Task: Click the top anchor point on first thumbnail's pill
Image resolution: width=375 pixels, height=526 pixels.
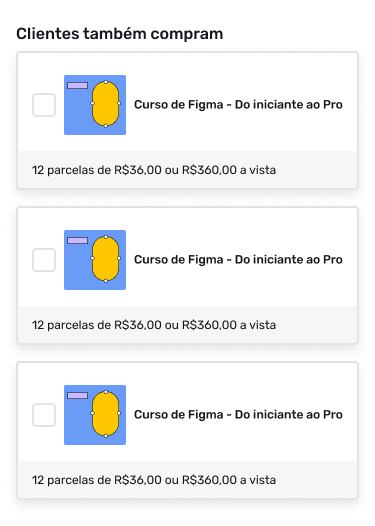Action: (x=106, y=82)
